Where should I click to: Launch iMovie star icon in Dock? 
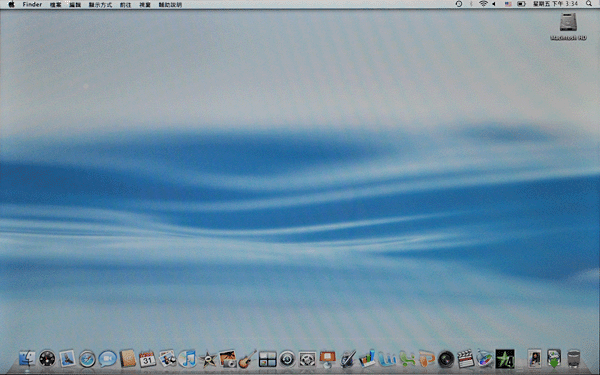tap(208, 359)
